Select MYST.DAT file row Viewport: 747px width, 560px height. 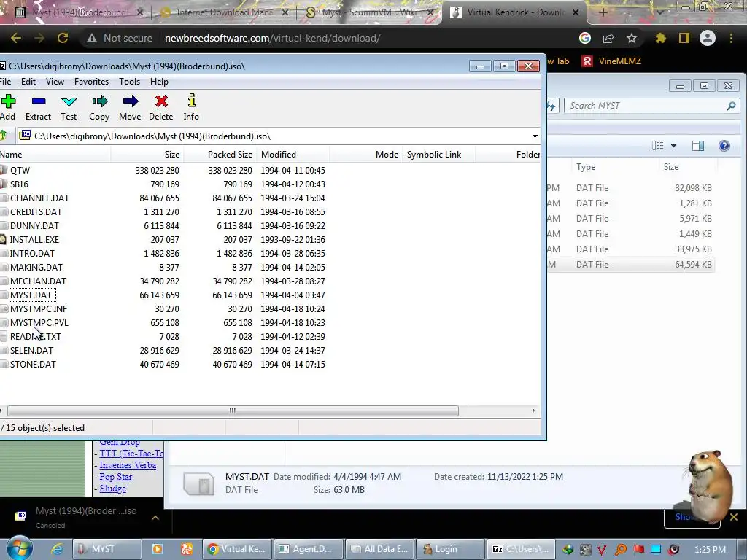31,295
